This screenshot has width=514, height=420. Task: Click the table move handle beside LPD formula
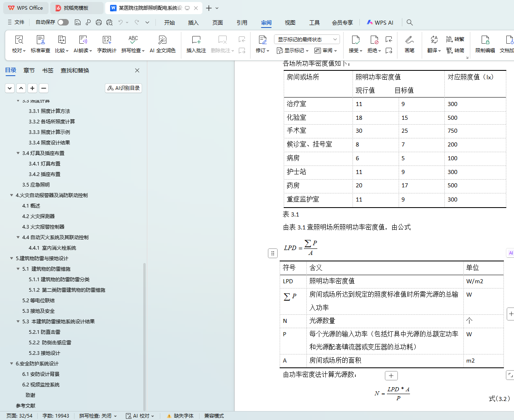273,253
